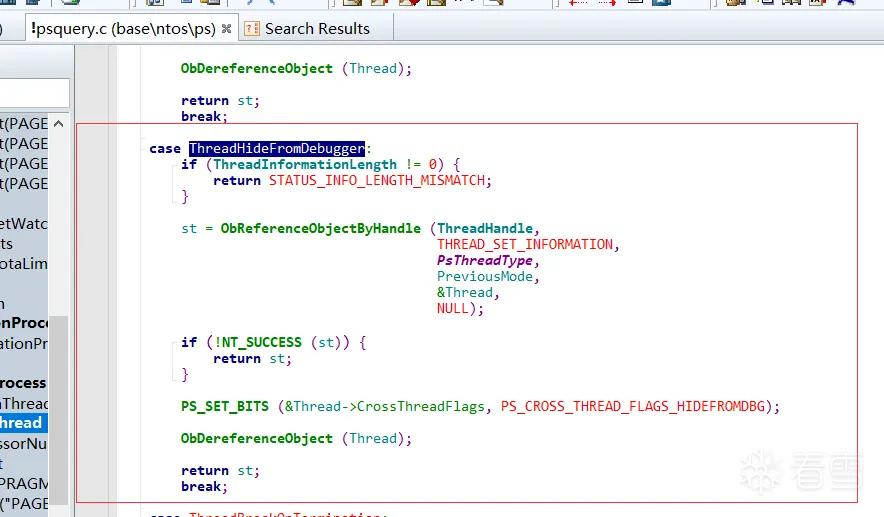This screenshot has width=884, height=517.
Task: Click the Search Results tab icon
Action: [251, 29]
